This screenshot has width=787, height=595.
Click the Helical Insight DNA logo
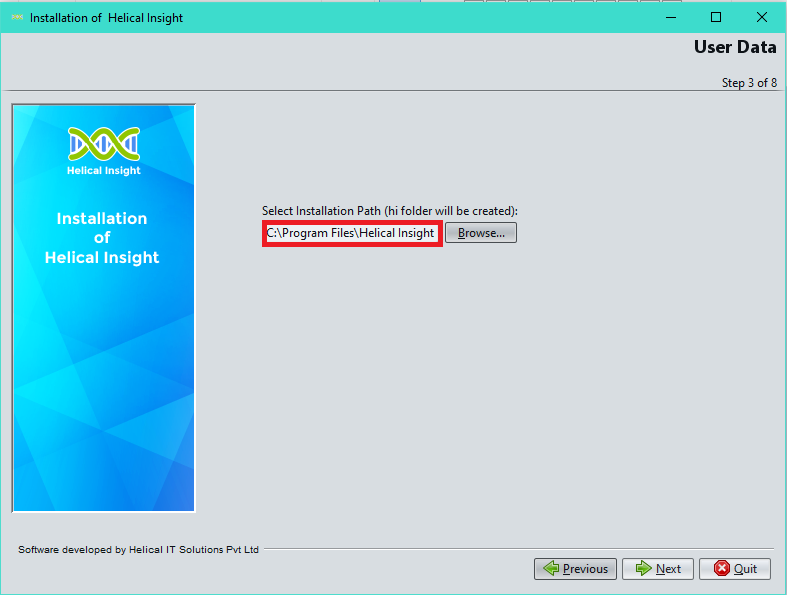point(104,144)
